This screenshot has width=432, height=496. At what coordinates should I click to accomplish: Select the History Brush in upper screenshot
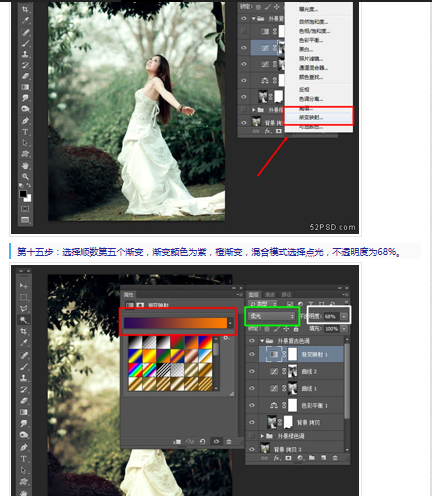coord(25,65)
